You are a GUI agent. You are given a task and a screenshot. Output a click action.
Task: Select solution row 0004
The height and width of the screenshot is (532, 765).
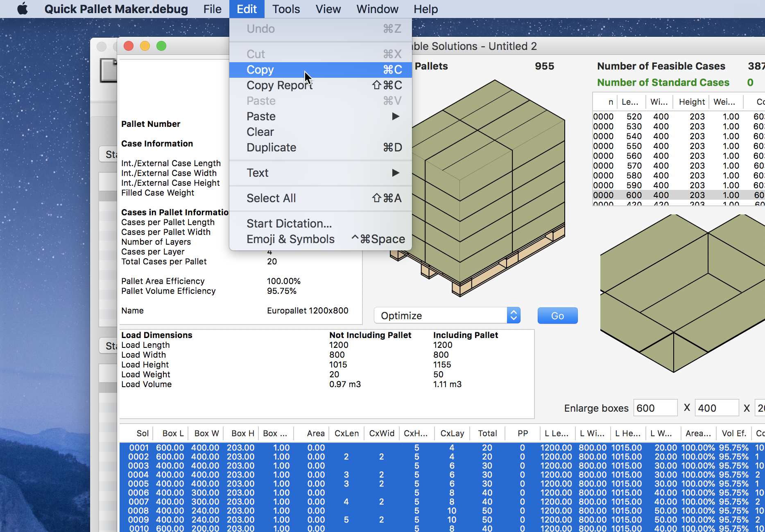[x=442, y=475]
